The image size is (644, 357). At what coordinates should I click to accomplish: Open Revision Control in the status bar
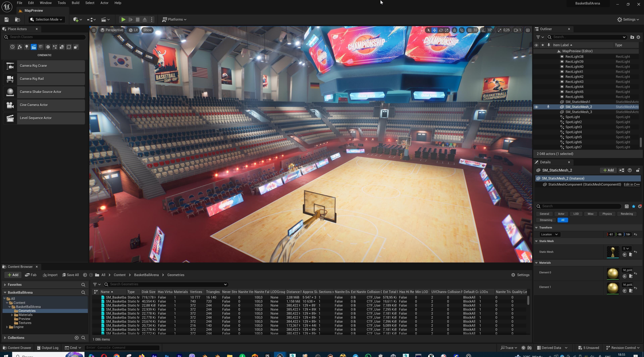(623, 348)
